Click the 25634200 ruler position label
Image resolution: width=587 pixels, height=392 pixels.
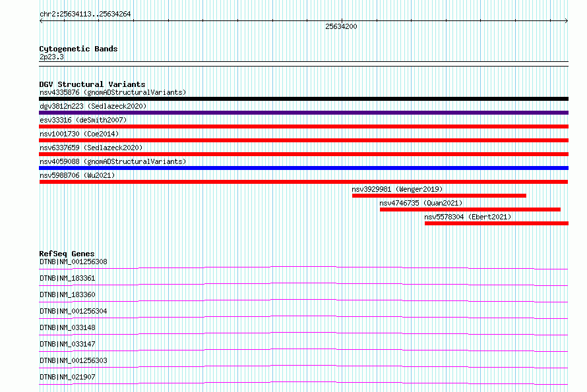[x=341, y=26]
